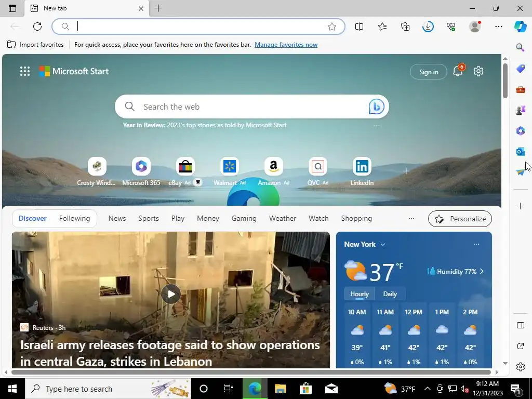
Task: Toggle sidebar visibility icon
Action: [521, 325]
